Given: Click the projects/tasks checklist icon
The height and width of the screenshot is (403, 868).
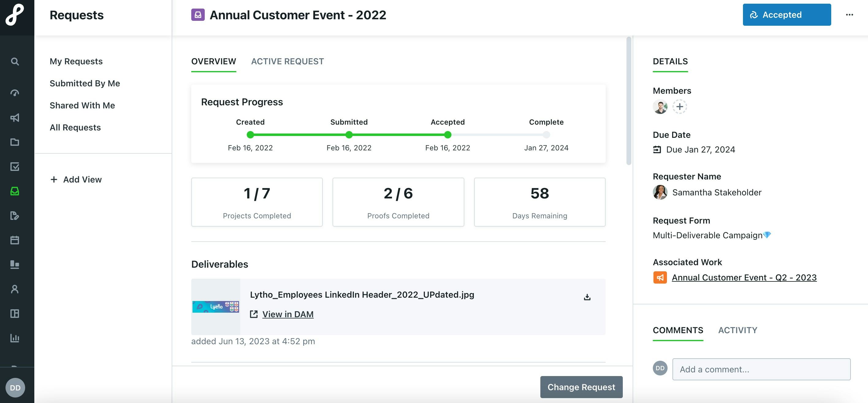Looking at the screenshot, I should click(x=15, y=167).
